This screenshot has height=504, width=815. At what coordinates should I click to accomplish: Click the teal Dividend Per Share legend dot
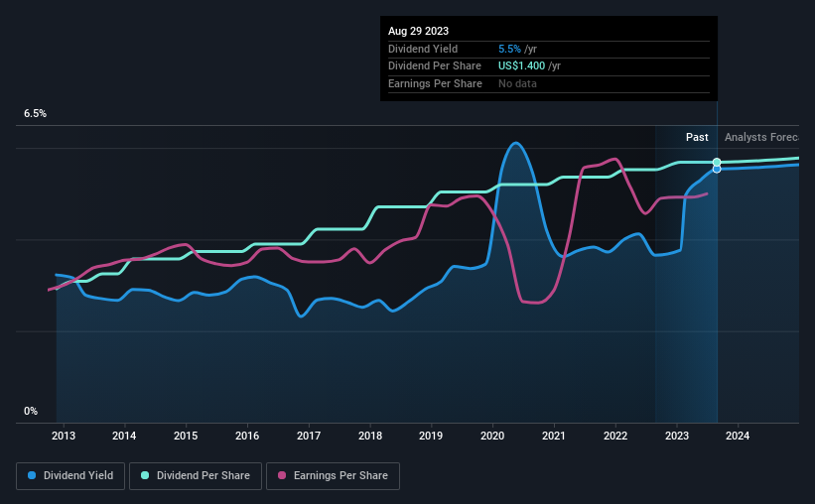coord(145,475)
